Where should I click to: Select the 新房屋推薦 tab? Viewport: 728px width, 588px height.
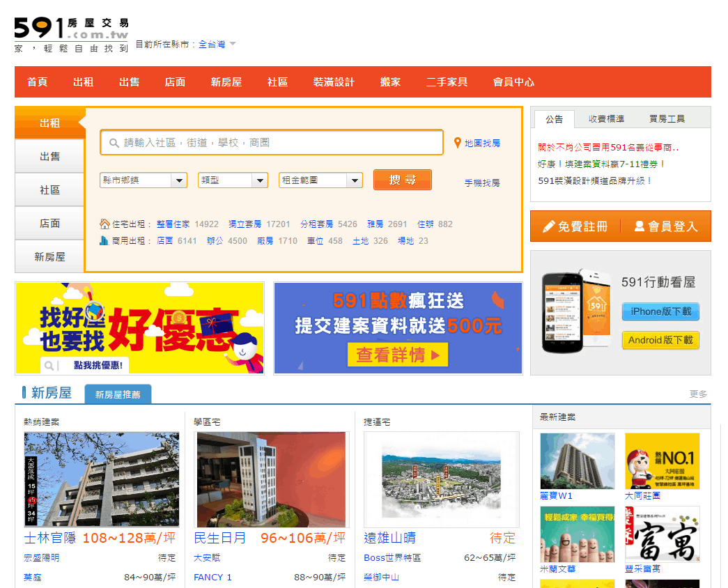(x=118, y=394)
